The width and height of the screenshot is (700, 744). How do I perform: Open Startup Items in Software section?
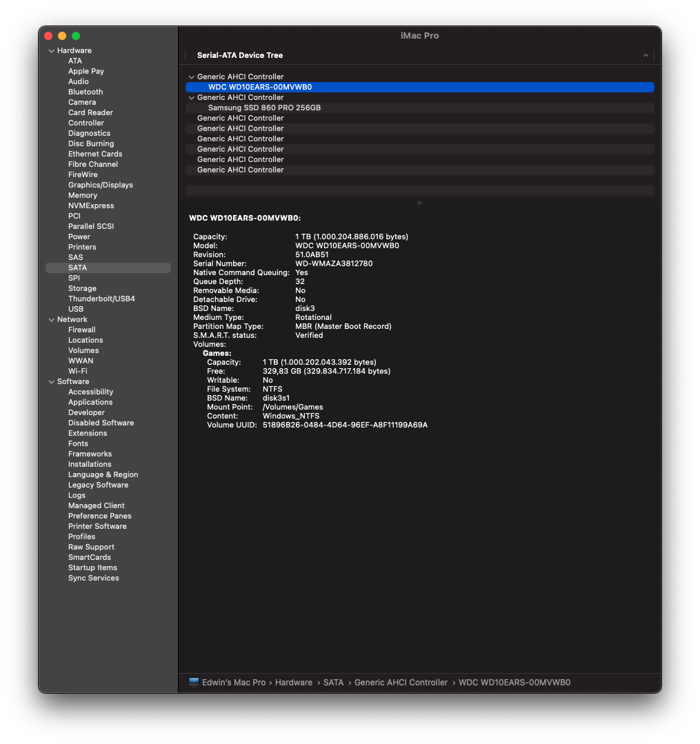92,567
